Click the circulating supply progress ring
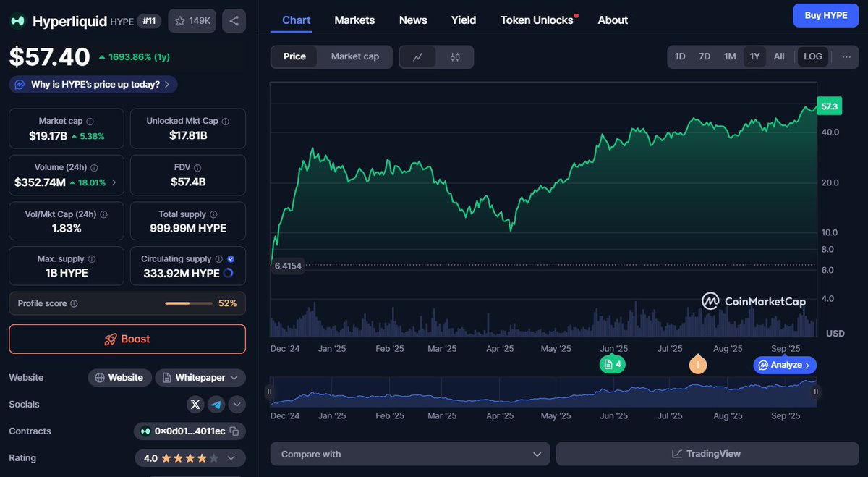Screen dimensions: 868x477 [x=229, y=273]
